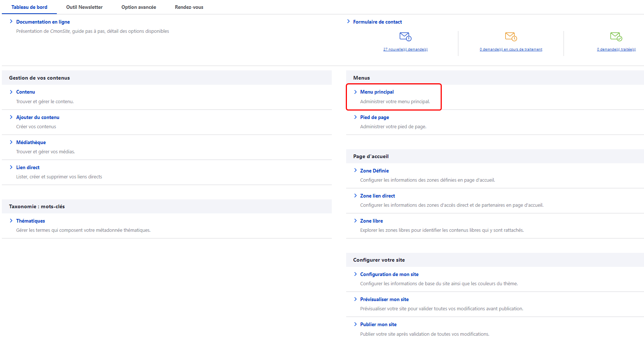Viewport: 644px width, 342px height.
Task: Click the blue new requests envelope icon
Action: coord(405,36)
